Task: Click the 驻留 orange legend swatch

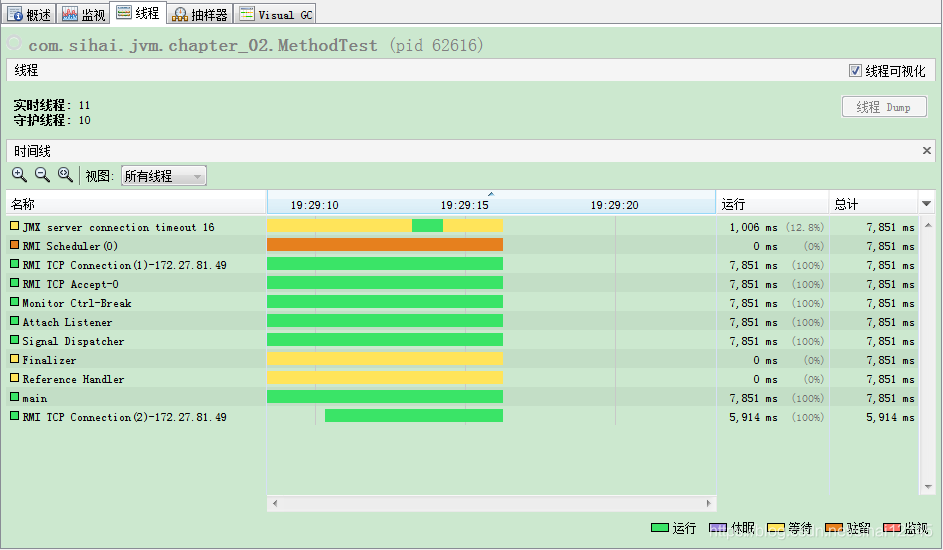Action: [x=834, y=528]
